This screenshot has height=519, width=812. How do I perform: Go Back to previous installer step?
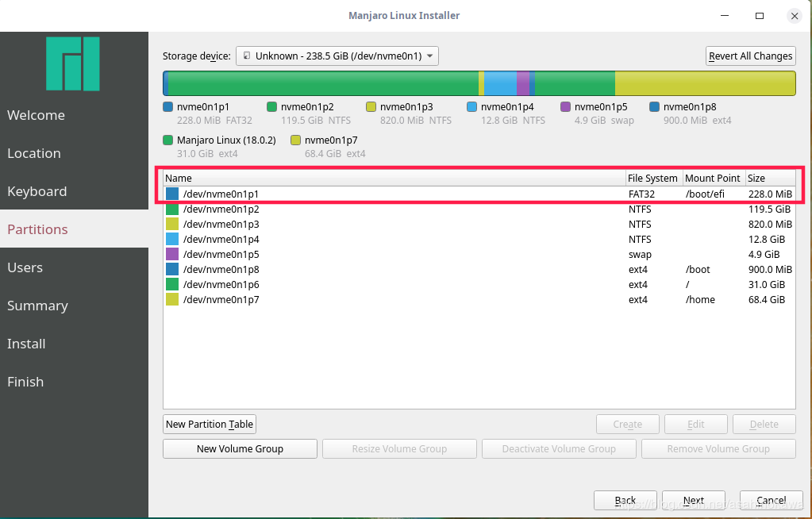click(625, 501)
